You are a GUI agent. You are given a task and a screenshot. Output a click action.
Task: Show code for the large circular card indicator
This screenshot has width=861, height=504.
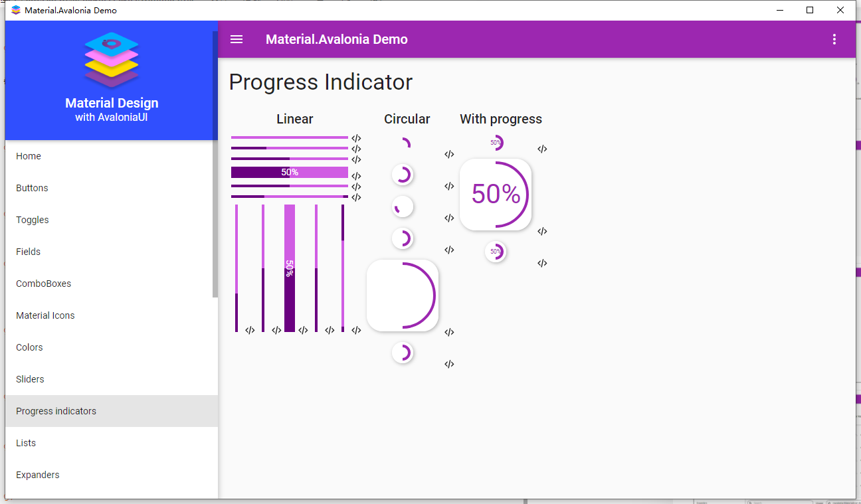[x=449, y=333]
